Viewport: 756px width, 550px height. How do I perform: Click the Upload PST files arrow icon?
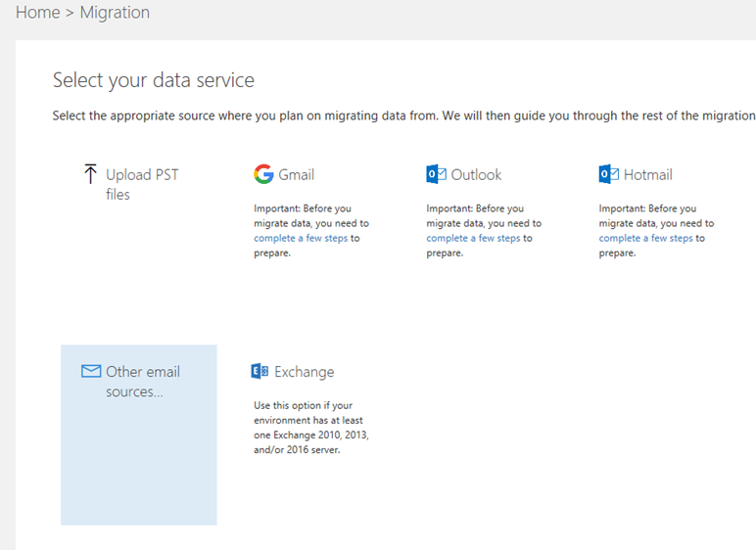click(x=90, y=173)
